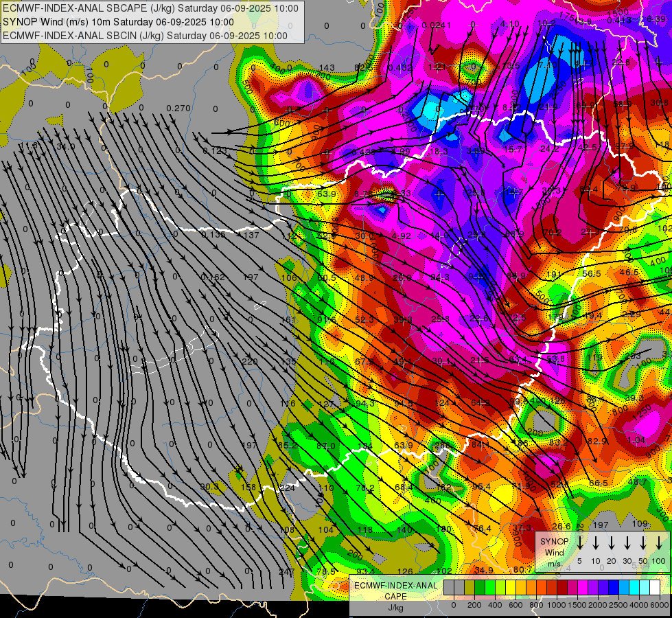Click the SBCAPE title line in header box
This screenshot has height=618, width=672.
pos(150,8)
